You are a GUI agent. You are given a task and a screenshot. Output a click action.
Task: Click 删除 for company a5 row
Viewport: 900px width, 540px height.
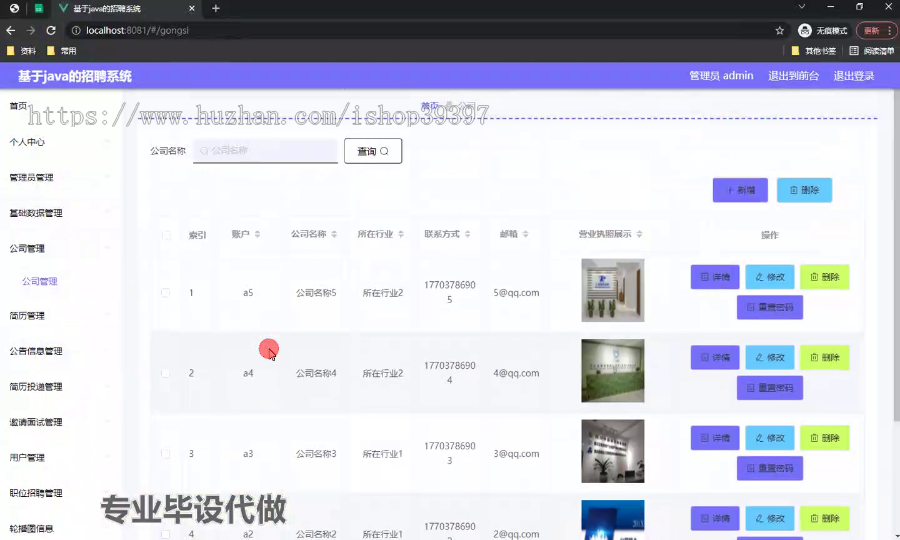click(825, 277)
